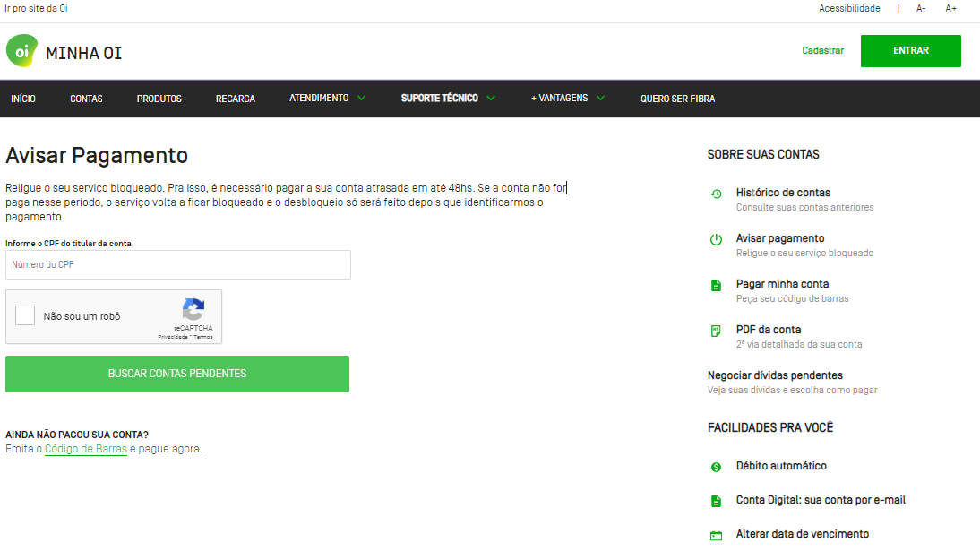Open the Cadastrar link
Image resolution: width=980 pixels, height=551 pixels.
click(822, 51)
